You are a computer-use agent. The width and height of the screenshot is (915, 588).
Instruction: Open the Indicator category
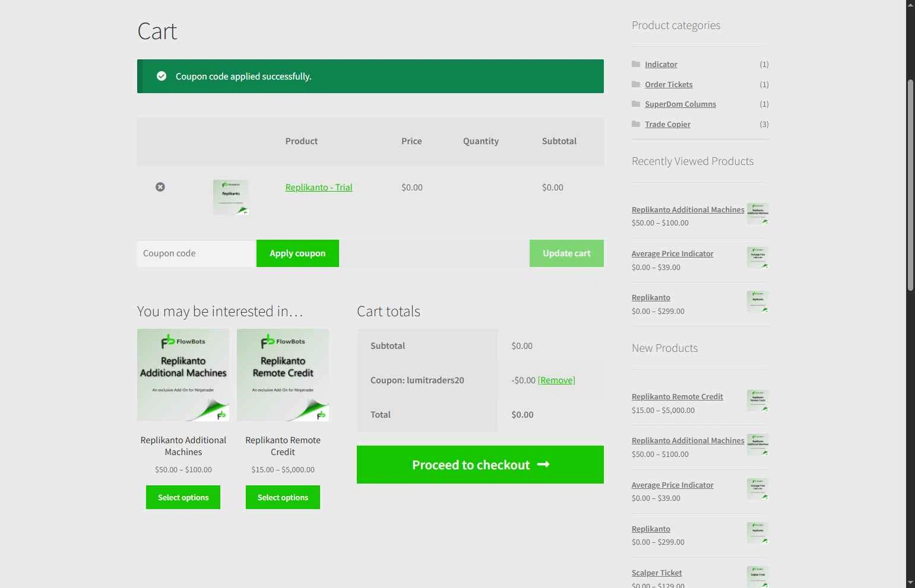tap(661, 64)
